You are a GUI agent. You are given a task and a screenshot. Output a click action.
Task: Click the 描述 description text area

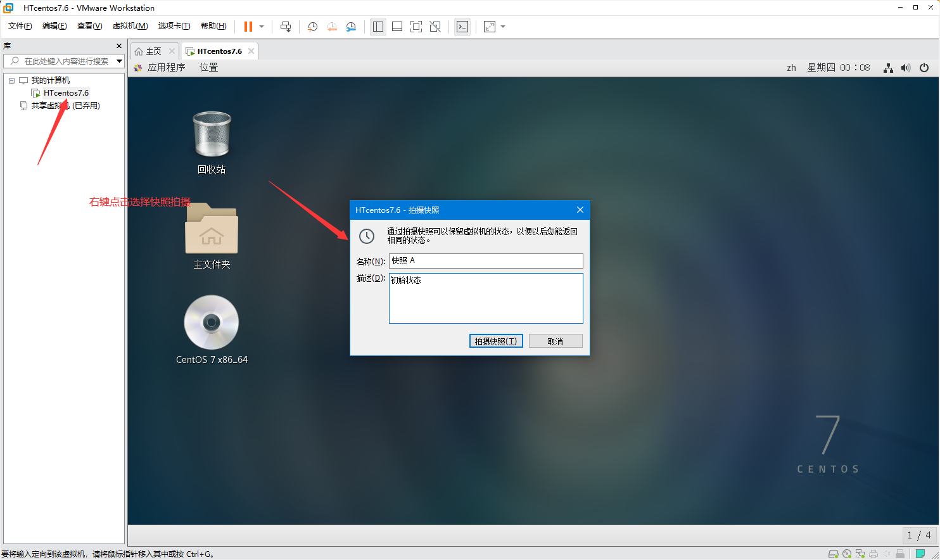[x=486, y=298]
